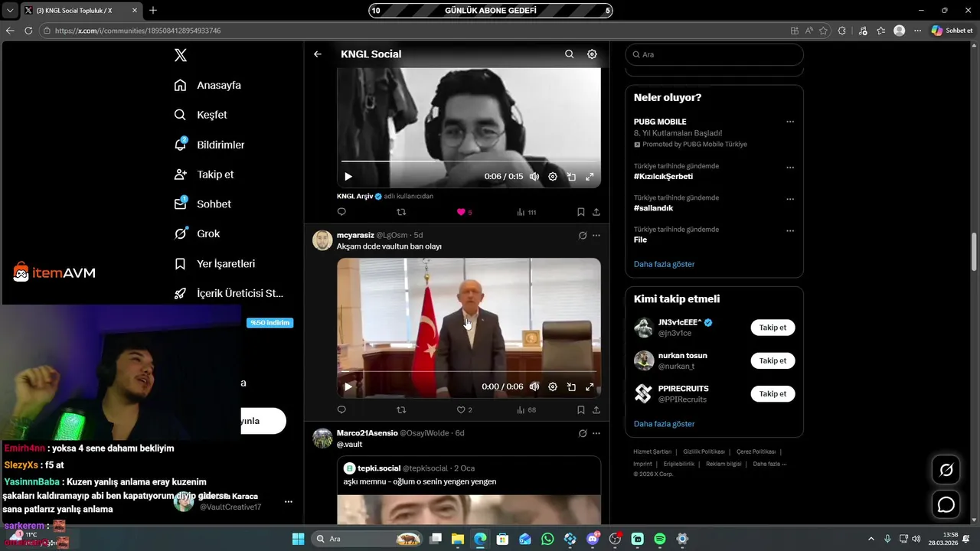
Task: Seek the 0:06 / 0:15 video progress bar
Action: pos(469,161)
